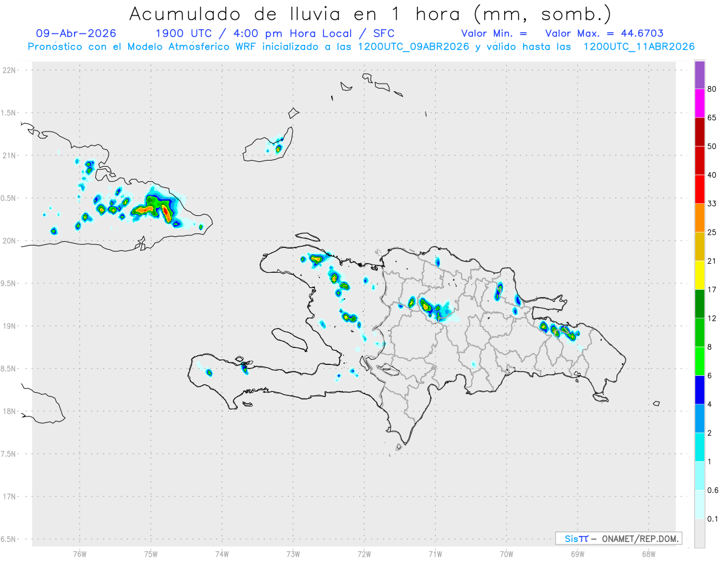This screenshot has height=562, width=728.
Task: Click the 72W longitude axis label
Action: pyautogui.click(x=364, y=554)
